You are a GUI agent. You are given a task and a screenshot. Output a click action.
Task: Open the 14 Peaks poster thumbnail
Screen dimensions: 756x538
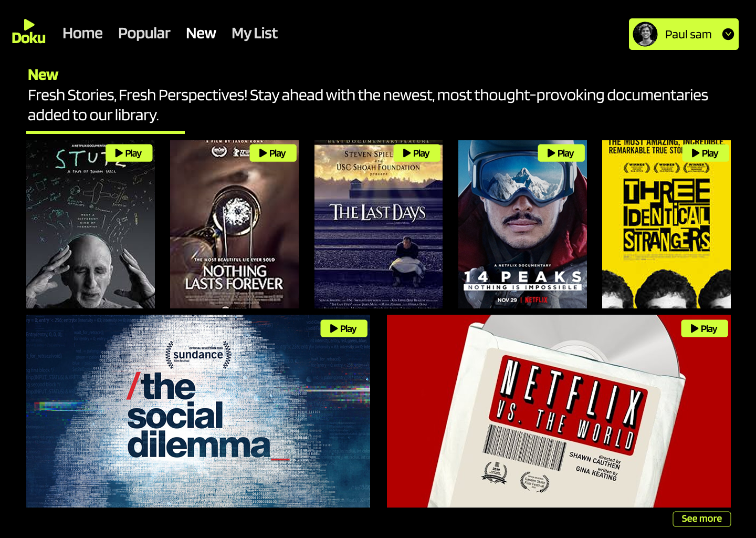tap(522, 224)
